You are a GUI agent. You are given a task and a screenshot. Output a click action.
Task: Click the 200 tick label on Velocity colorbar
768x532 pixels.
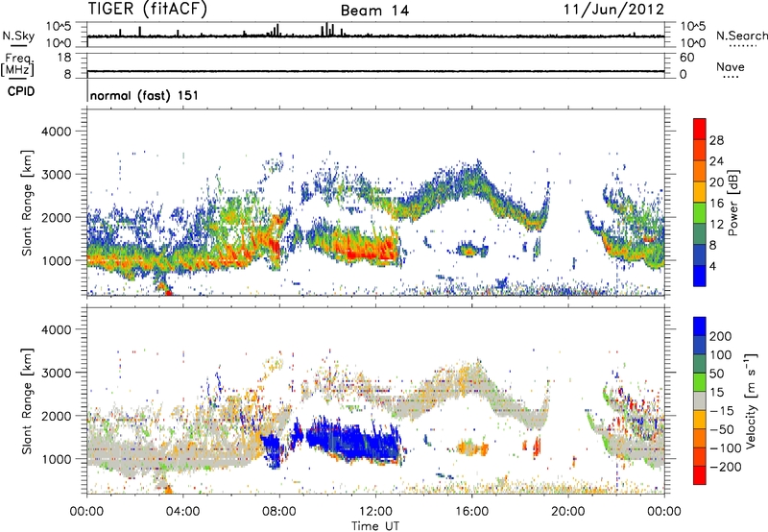[721, 336]
